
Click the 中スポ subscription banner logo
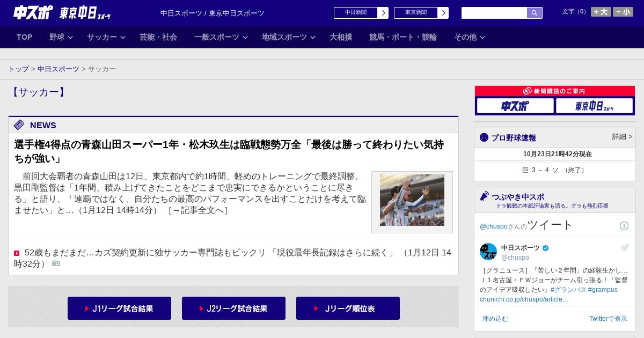[515, 106]
